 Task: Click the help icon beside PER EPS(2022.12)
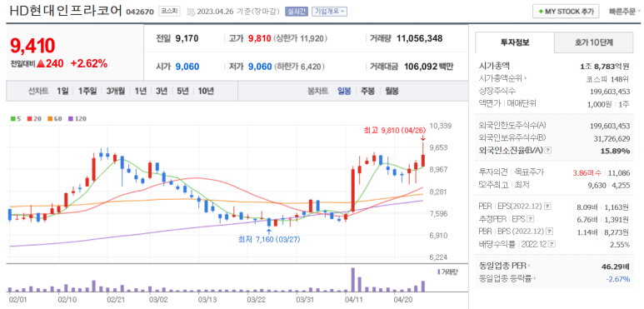(x=548, y=207)
